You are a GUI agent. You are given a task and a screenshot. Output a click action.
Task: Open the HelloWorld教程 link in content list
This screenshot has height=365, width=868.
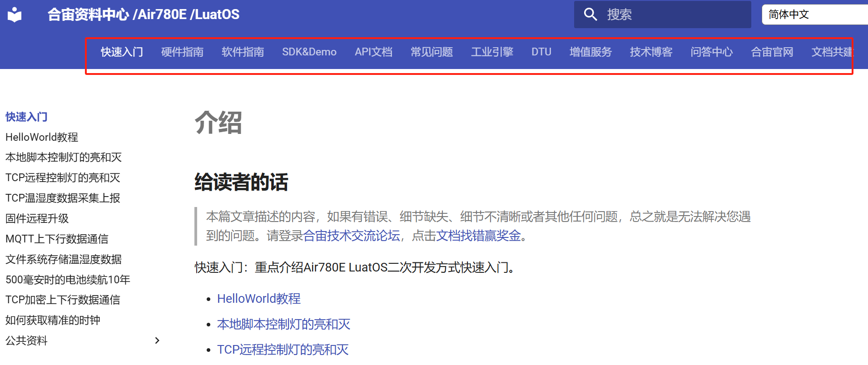(259, 299)
